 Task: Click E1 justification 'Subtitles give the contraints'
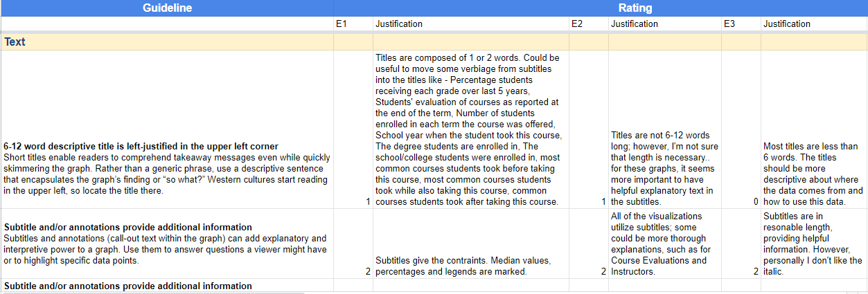point(470,266)
